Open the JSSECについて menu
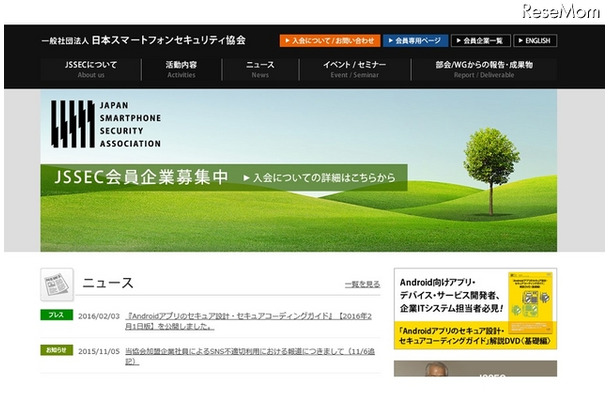610x400 pixels. [91, 69]
